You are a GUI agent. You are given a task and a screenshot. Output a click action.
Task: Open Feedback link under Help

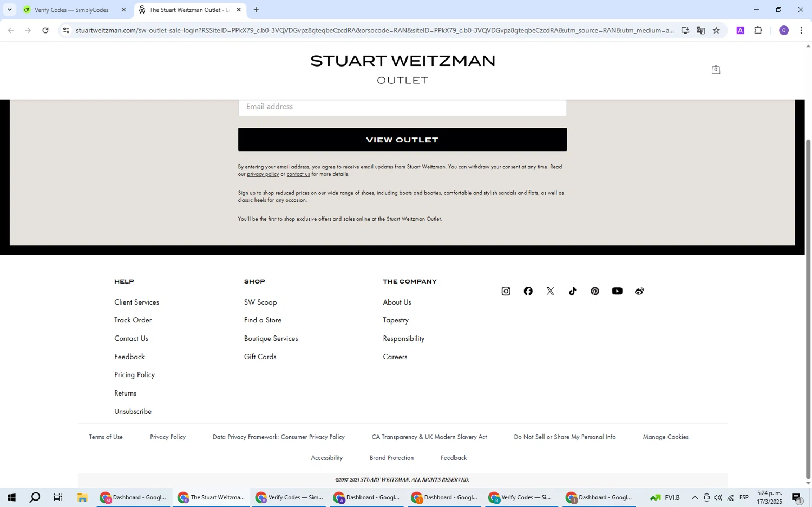click(129, 357)
